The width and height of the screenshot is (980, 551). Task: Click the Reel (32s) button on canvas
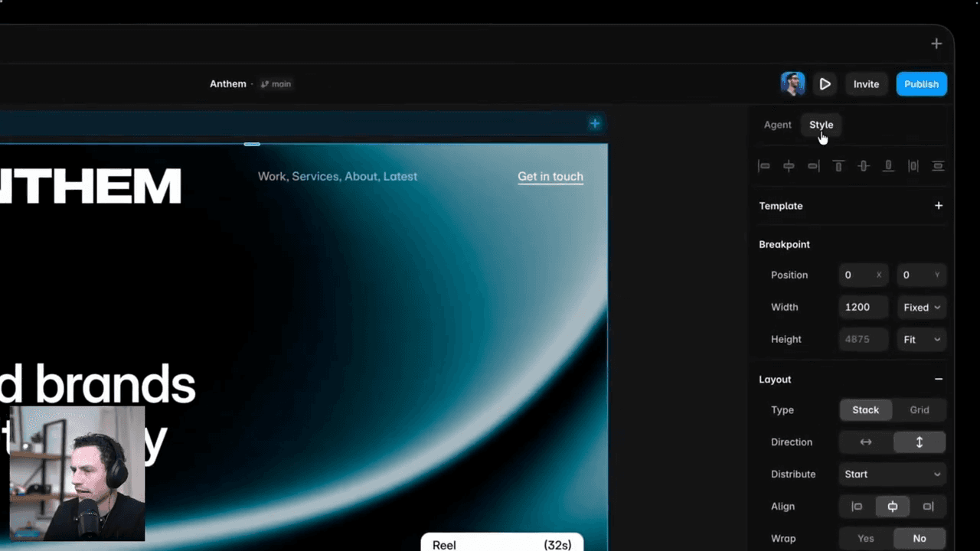click(x=502, y=542)
